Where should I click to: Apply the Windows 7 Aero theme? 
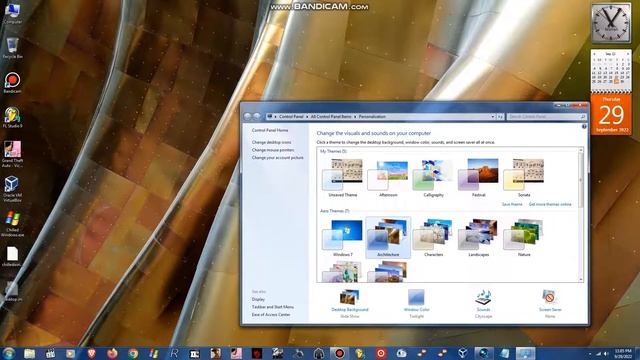click(x=343, y=238)
